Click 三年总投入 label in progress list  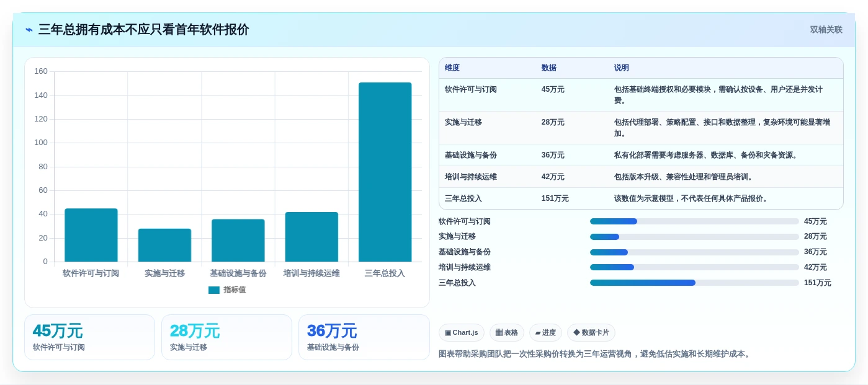click(457, 283)
